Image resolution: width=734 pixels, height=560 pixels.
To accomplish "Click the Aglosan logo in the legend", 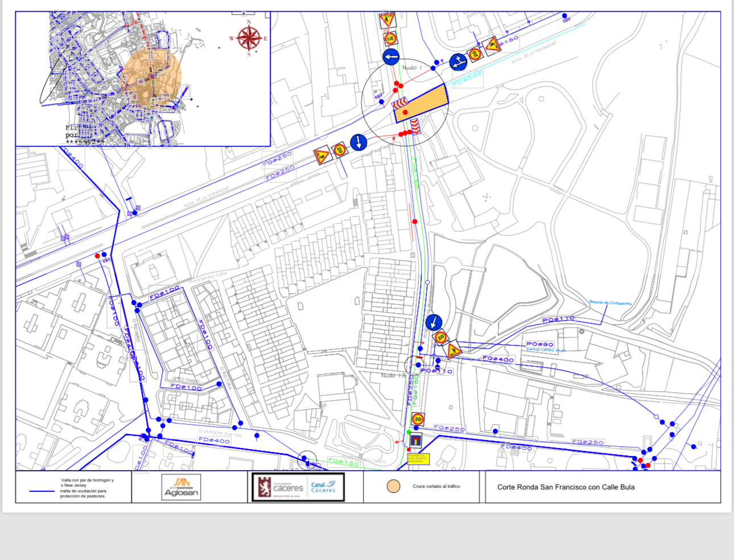I will click(x=181, y=487).
